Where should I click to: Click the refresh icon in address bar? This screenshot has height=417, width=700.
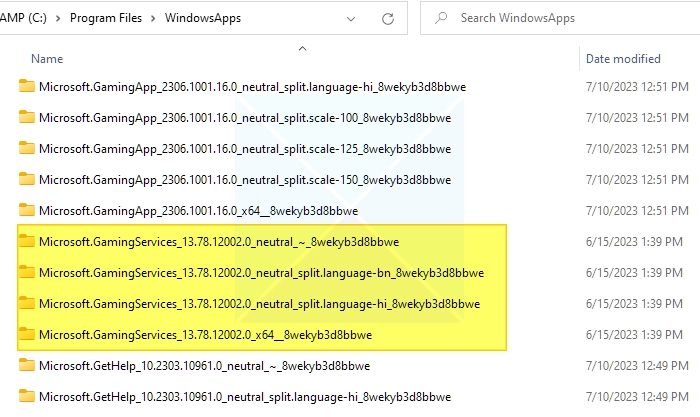(x=388, y=18)
